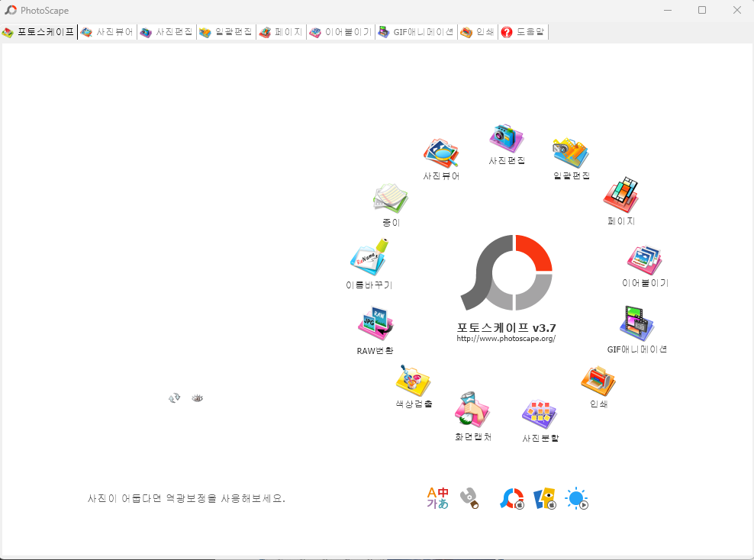Open the RAW변환 converter icon
754x560 pixels.
(375, 323)
